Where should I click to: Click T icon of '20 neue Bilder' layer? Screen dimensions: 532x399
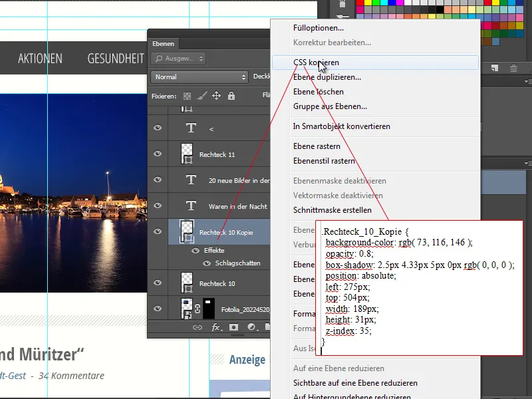191,180
